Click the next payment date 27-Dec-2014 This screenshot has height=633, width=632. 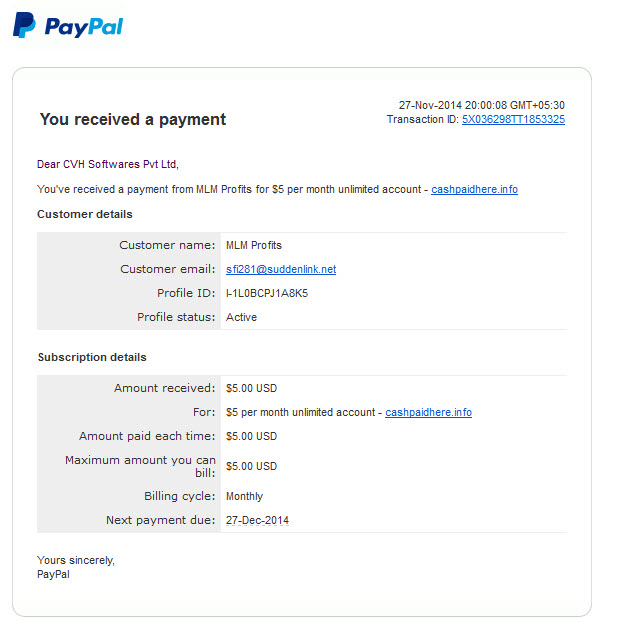[x=257, y=520]
